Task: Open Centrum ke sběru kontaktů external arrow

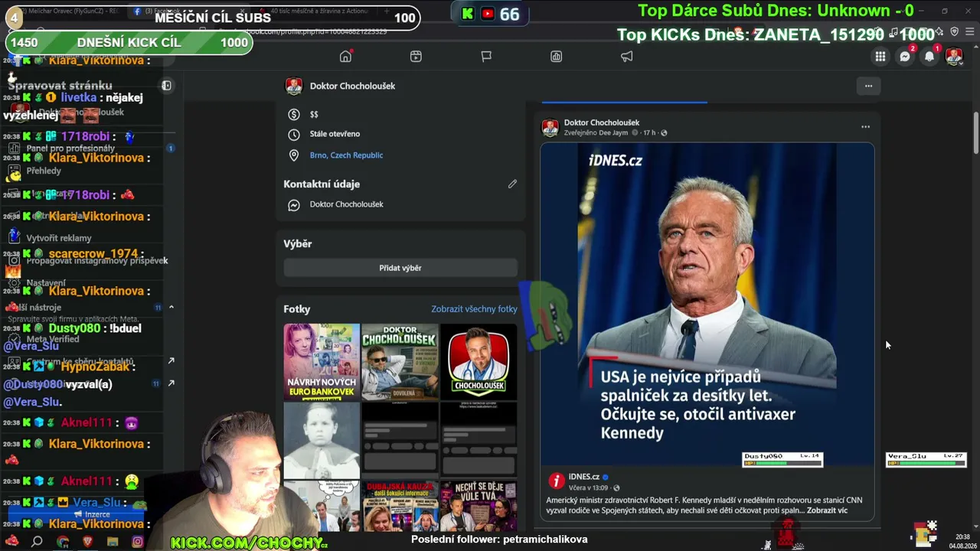Action: 171,361
